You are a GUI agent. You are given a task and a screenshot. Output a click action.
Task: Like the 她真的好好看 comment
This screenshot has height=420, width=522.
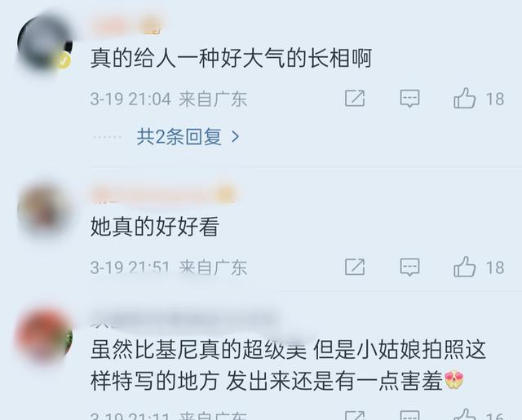pyautogui.click(x=464, y=266)
